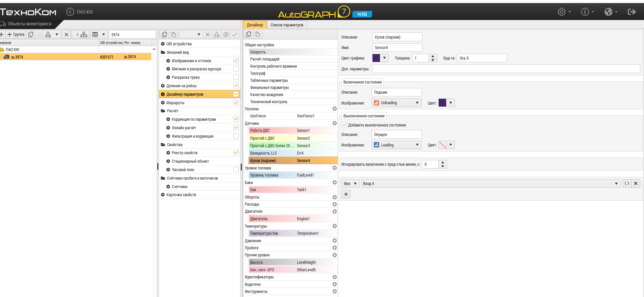Switch to the Список параметров tab
This screenshot has width=644, height=297.
pos(287,25)
